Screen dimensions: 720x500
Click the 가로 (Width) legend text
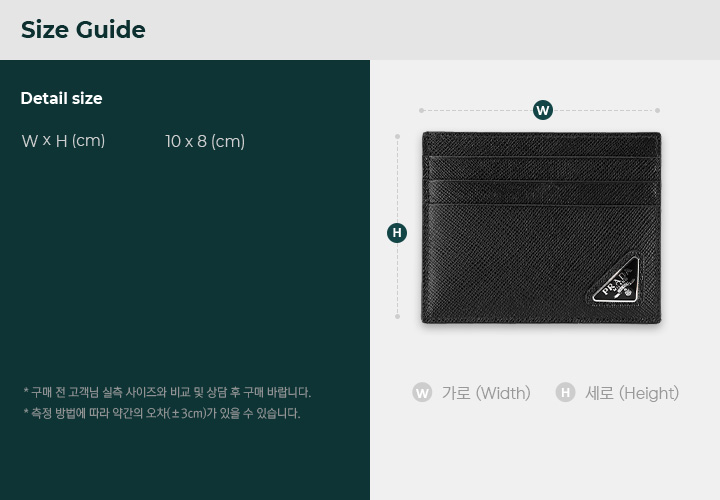point(486,393)
